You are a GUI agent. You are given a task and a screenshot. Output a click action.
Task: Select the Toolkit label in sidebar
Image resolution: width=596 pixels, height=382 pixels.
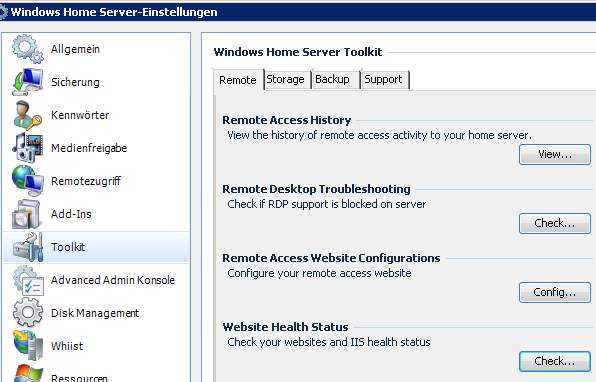click(x=68, y=247)
